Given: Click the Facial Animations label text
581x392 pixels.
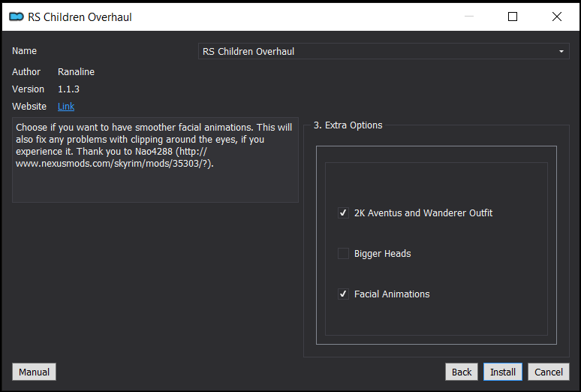Looking at the screenshot, I should click(392, 294).
